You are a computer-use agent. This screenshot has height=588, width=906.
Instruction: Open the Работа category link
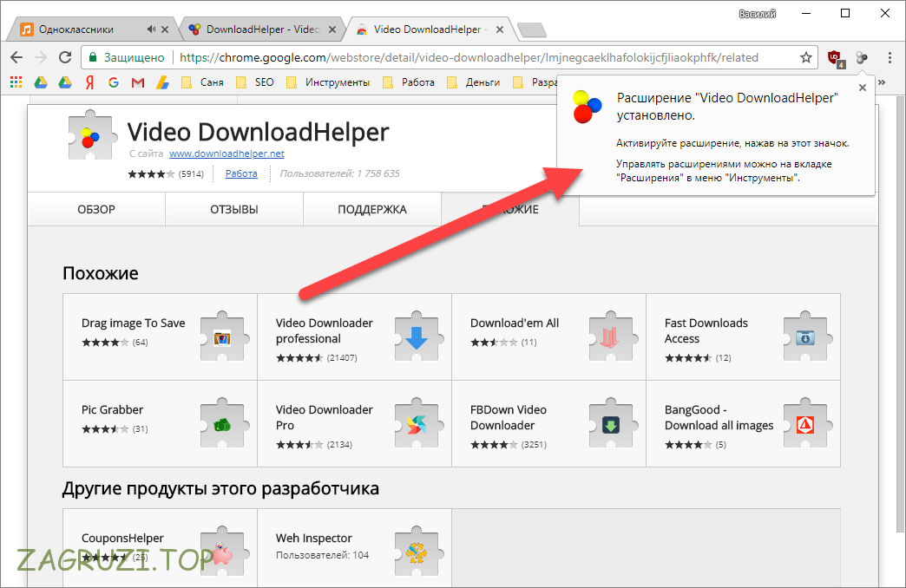click(241, 173)
